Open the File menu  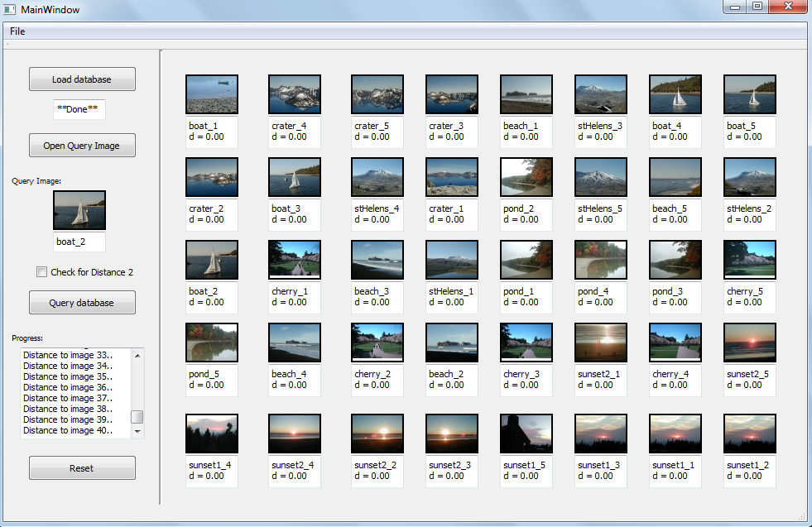coord(17,31)
